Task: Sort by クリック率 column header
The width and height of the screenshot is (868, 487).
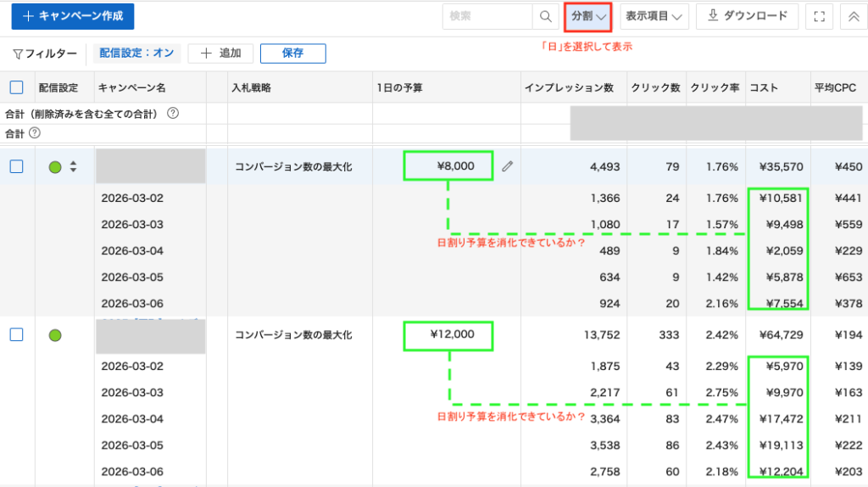Action: coord(715,87)
